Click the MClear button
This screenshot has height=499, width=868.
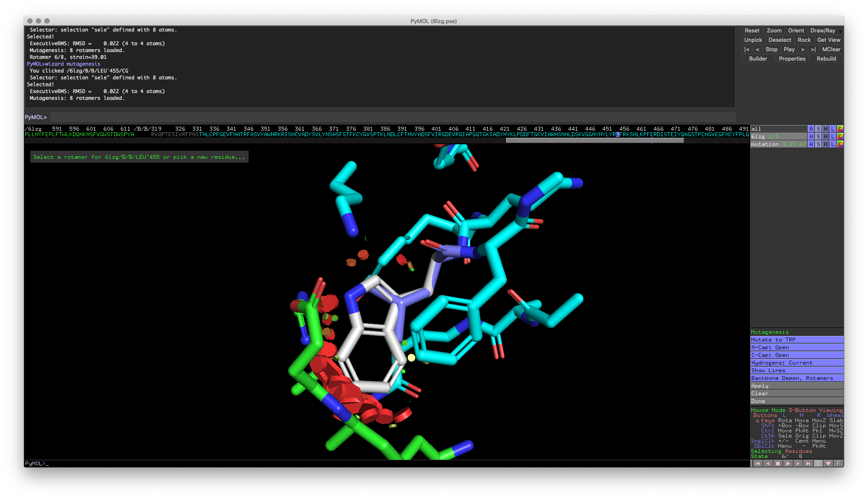[831, 50]
